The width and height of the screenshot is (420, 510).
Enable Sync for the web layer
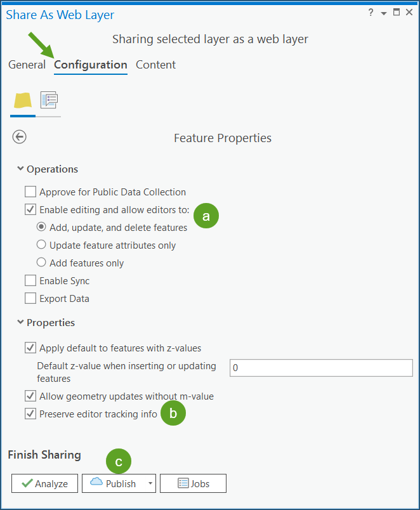pyautogui.click(x=29, y=280)
